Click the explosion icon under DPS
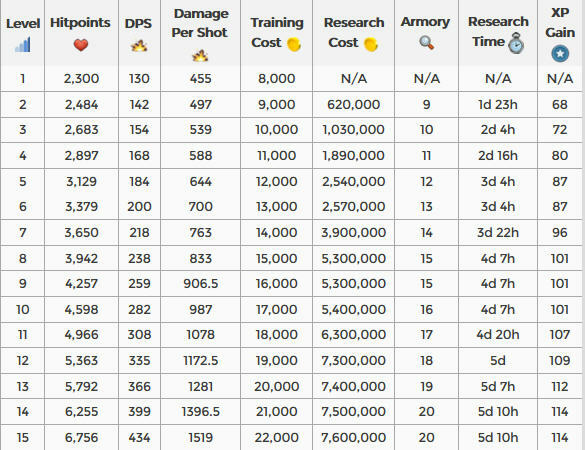The height and width of the screenshot is (450, 585). (139, 46)
